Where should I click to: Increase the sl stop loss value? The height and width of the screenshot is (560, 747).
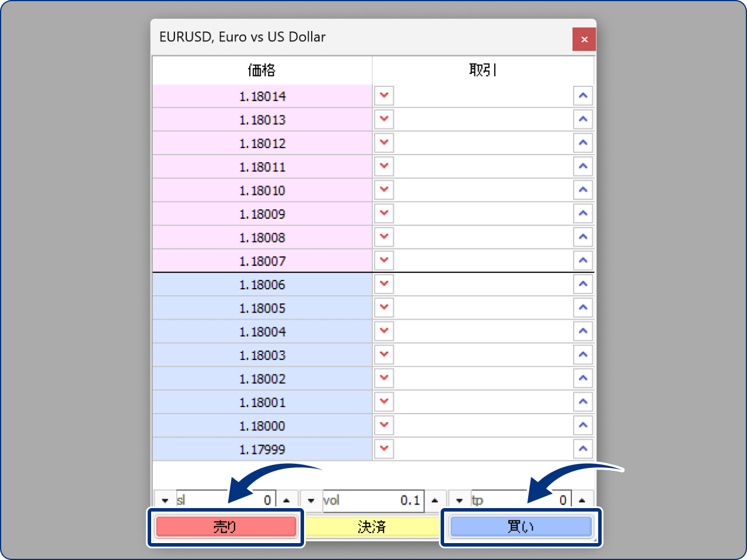pos(286,501)
